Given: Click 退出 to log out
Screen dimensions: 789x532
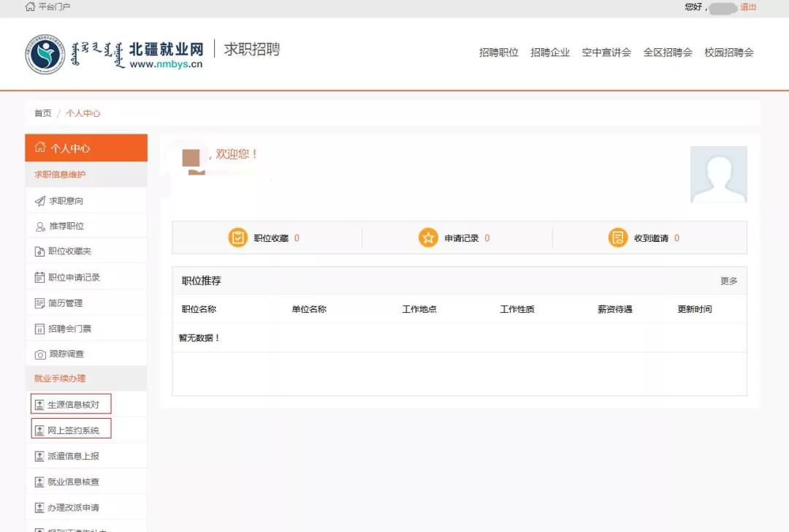Looking at the screenshot, I should [x=748, y=7].
